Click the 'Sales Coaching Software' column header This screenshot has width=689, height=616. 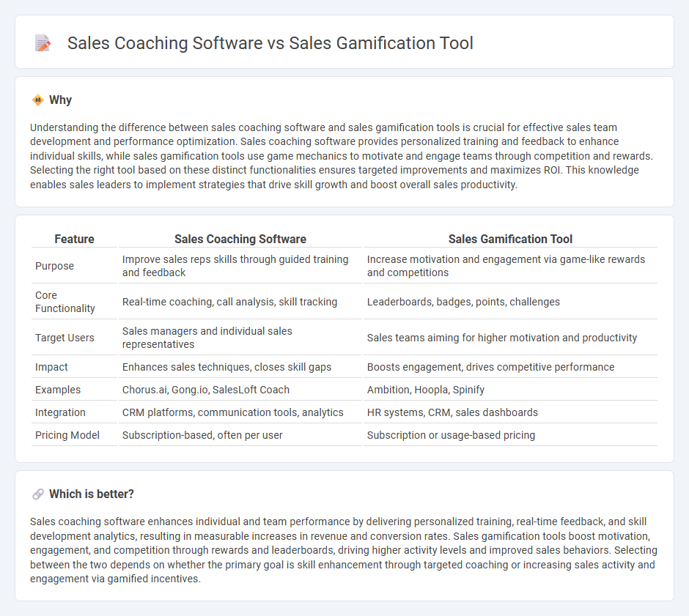[240, 239]
